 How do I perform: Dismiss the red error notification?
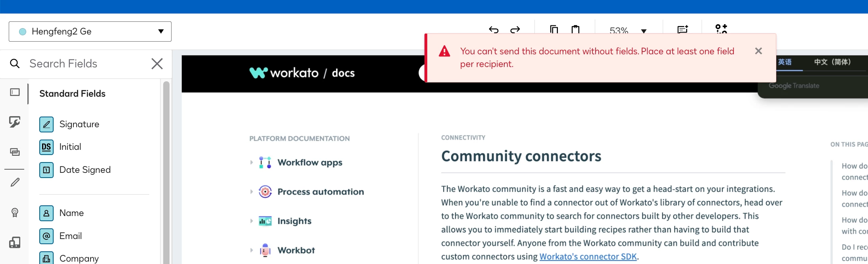tap(758, 51)
